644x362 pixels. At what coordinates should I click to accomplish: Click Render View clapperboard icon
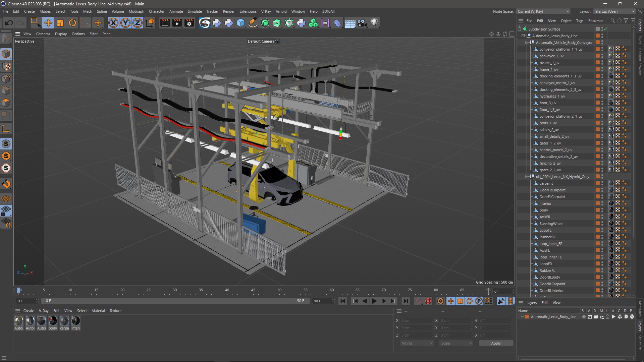(x=165, y=23)
